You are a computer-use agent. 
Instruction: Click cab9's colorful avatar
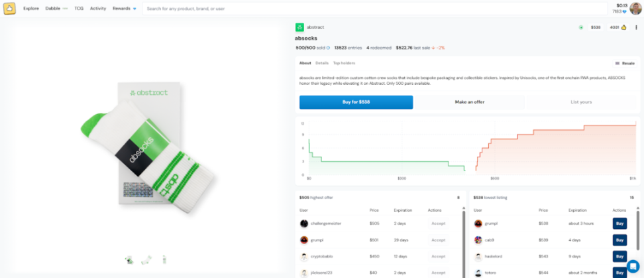point(478,240)
